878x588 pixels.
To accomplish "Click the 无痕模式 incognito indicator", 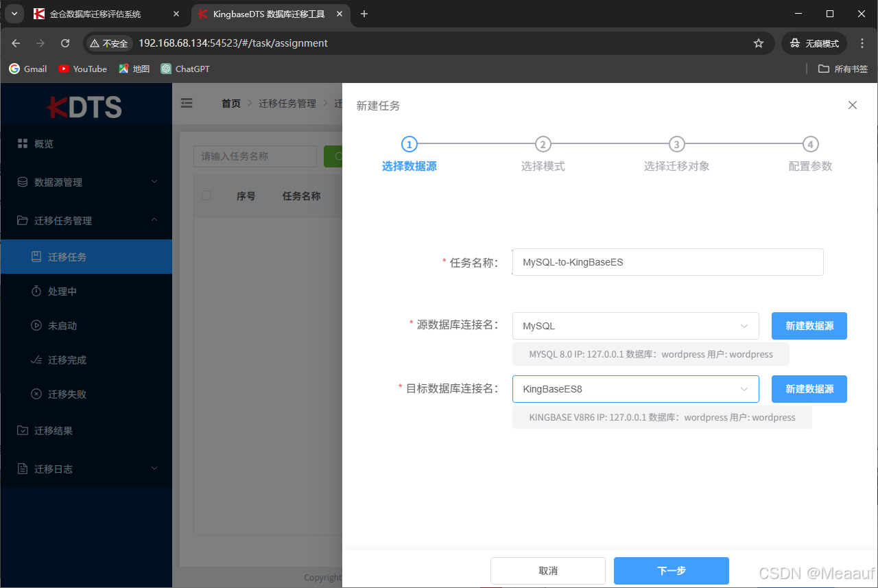I will click(x=814, y=43).
